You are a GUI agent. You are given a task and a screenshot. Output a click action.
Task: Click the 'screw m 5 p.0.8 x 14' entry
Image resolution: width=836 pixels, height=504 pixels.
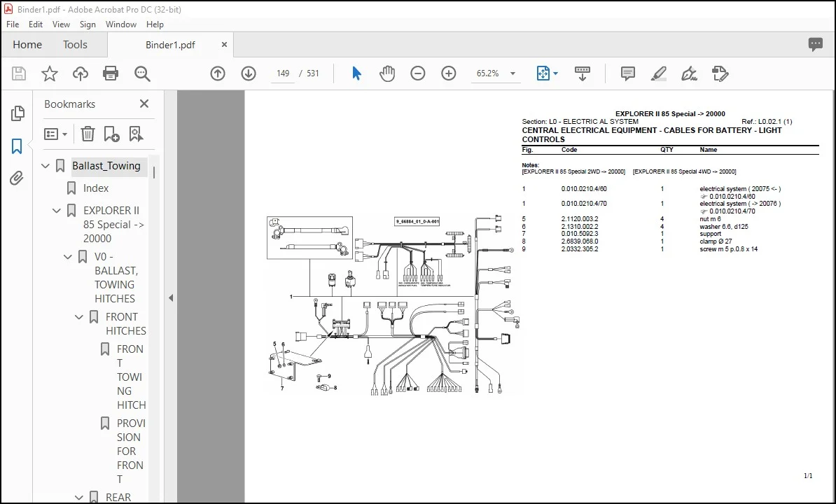[728, 248]
